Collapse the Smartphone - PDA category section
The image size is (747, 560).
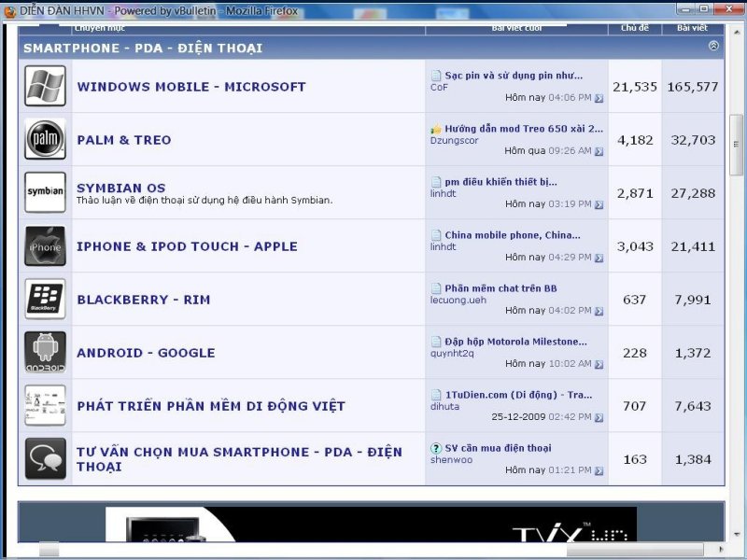[x=713, y=46]
